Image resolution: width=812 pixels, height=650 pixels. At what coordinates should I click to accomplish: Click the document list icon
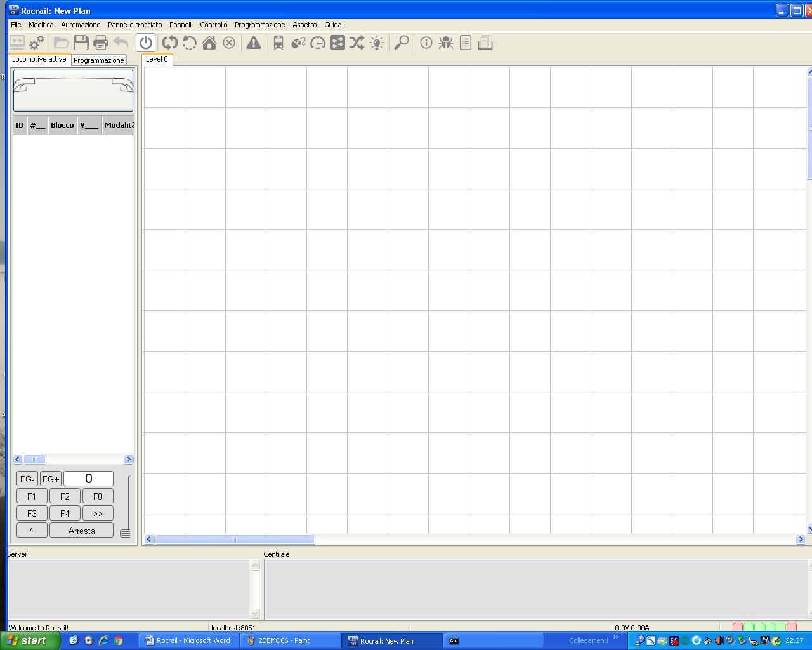(466, 43)
